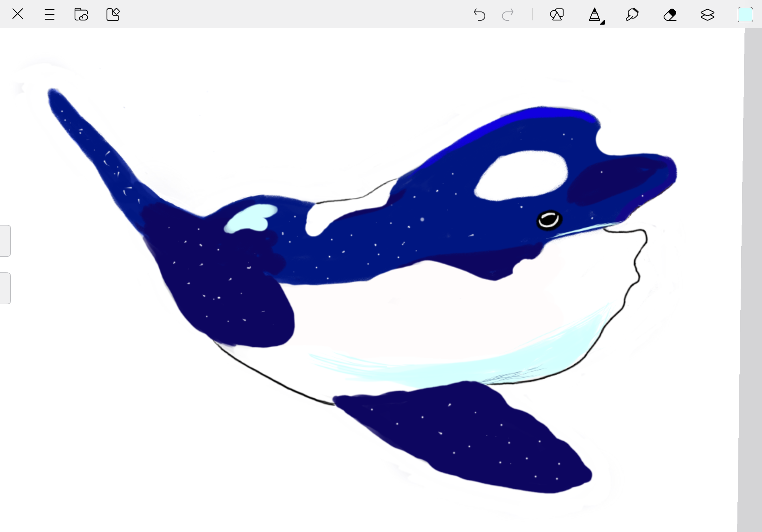This screenshot has width=762, height=532.
Task: Undo the last stroke
Action: 479,15
